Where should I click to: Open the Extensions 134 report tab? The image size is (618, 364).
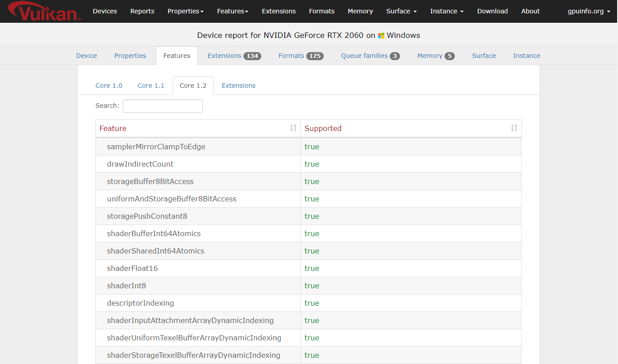coord(234,56)
